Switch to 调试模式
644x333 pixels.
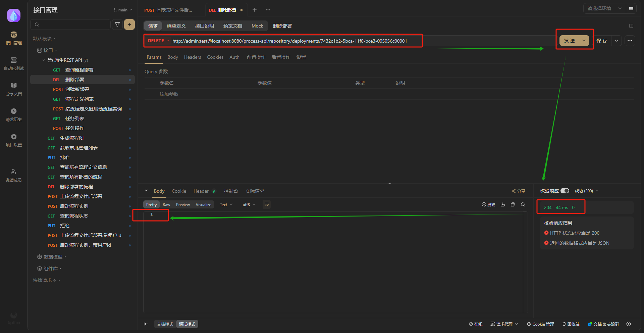point(187,324)
